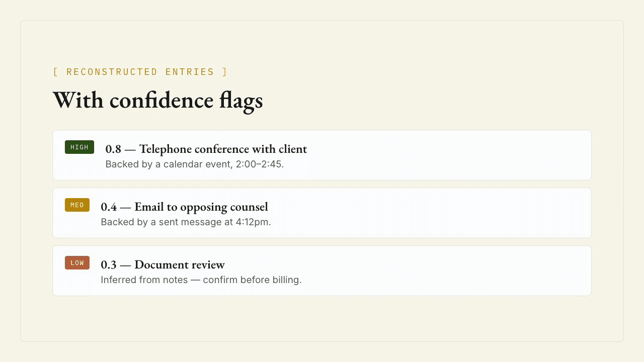Click the MED confidence badge

[x=77, y=205]
